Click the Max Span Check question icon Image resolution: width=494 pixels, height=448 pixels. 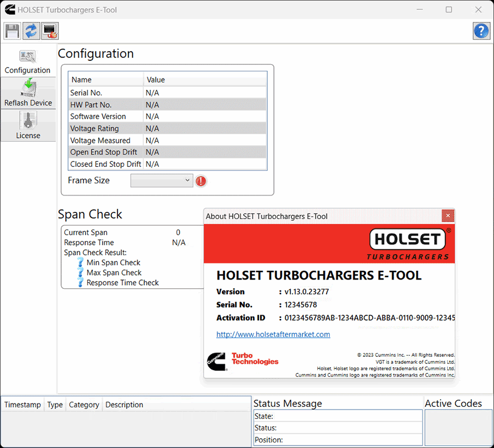[80, 272]
